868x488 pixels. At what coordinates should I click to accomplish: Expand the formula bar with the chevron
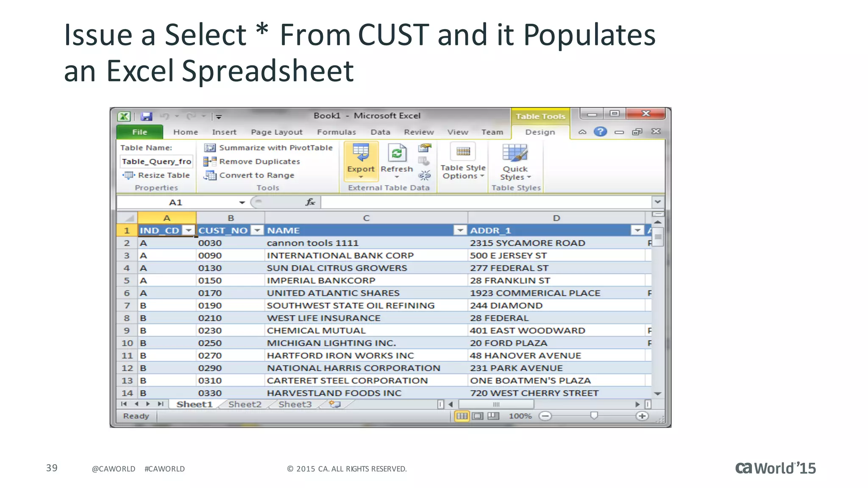(657, 202)
